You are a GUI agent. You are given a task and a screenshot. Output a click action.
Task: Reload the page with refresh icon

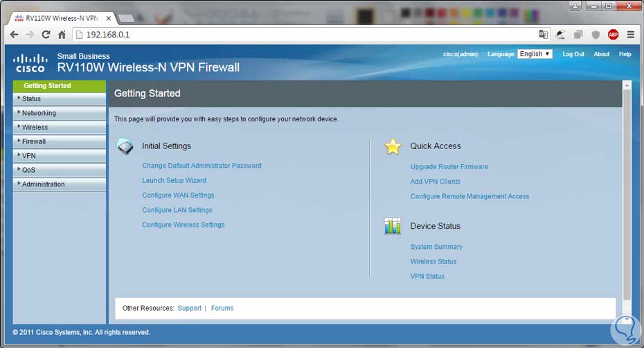coord(46,35)
